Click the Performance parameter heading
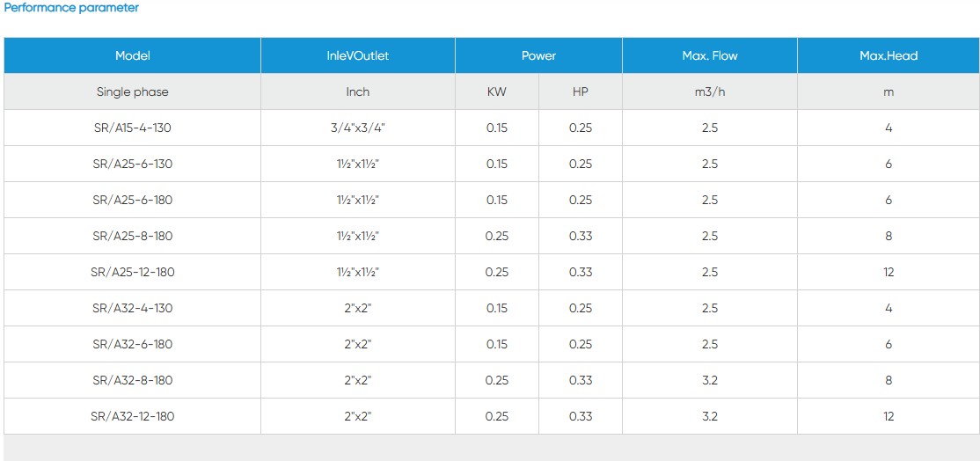The width and height of the screenshot is (980, 461). point(72,8)
